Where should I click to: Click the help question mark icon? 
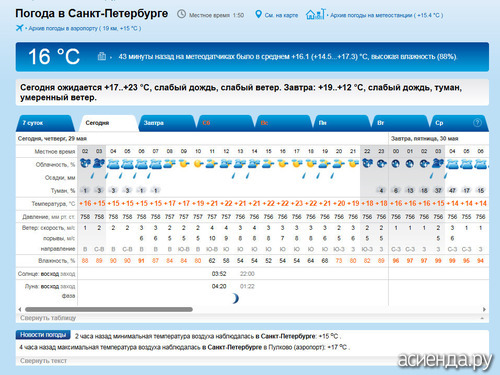click(x=477, y=123)
